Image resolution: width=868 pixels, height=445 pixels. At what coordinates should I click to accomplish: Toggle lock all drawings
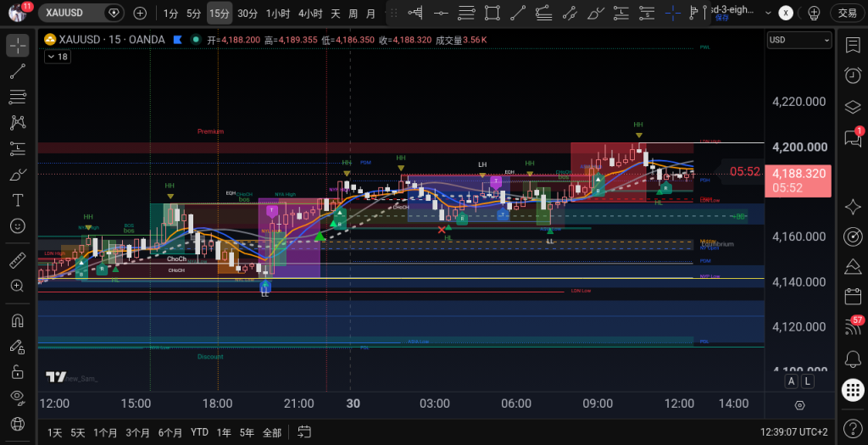tap(18, 371)
